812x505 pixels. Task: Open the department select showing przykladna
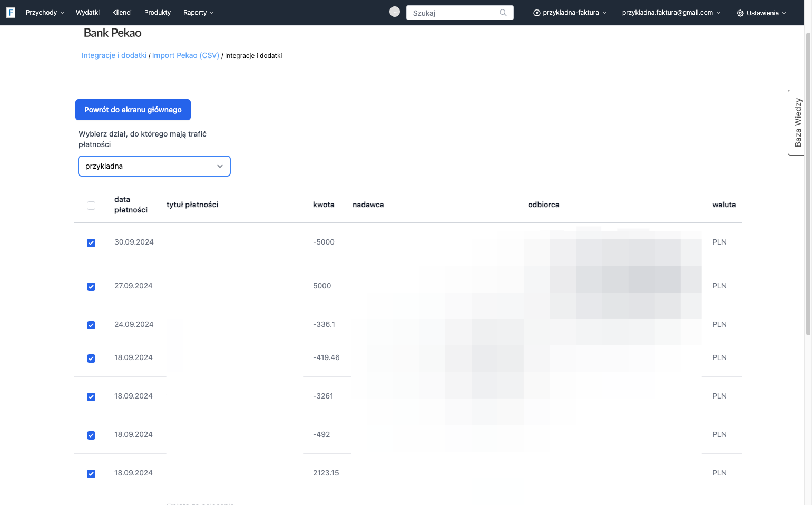click(154, 166)
